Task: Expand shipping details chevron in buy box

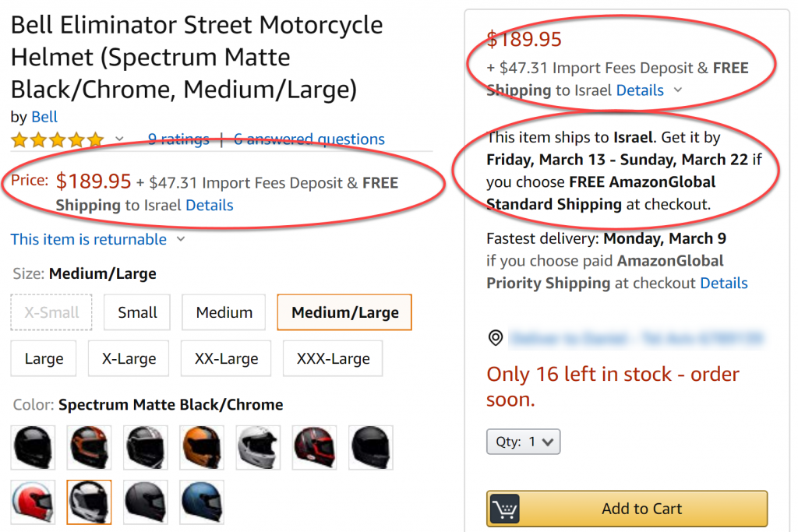Action: (678, 90)
